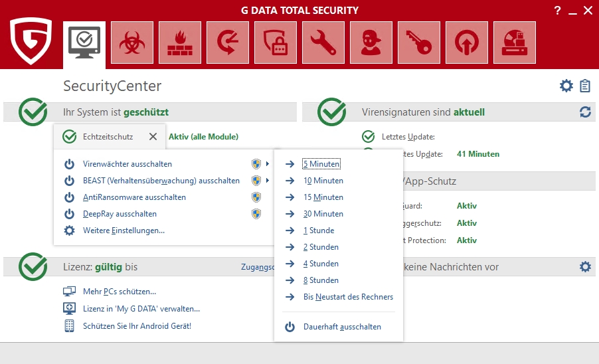
Task: Open the Tuner wrench icon
Action: (x=323, y=43)
